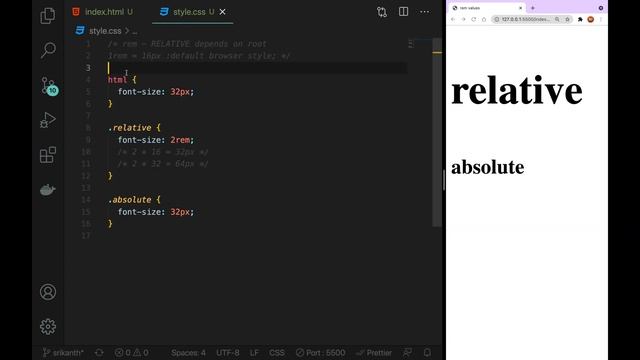The height and width of the screenshot is (360, 640).
Task: Reload the browser page
Action: pyautogui.click(x=473, y=19)
